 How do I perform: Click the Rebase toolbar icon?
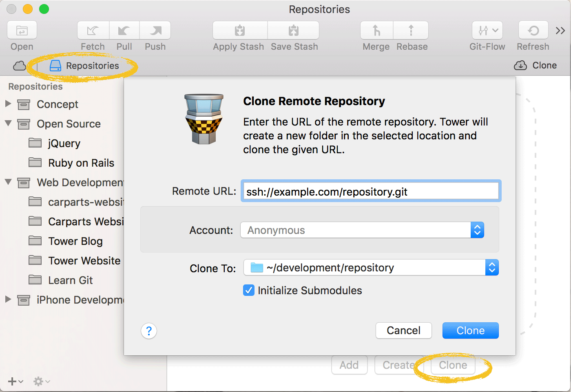[x=411, y=31]
